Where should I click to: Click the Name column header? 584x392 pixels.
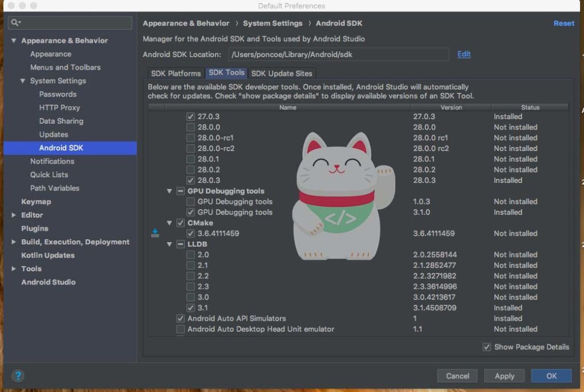click(x=287, y=107)
